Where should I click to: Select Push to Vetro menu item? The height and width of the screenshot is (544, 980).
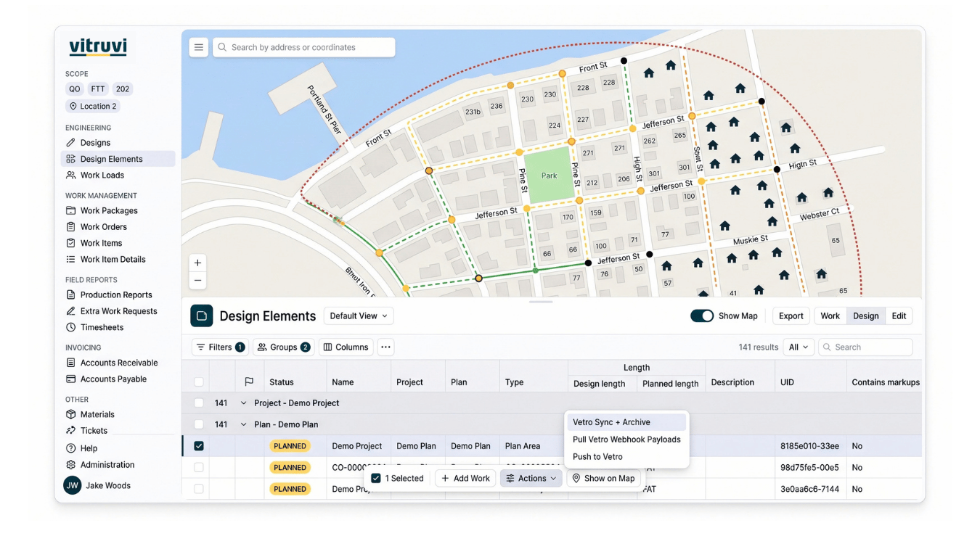click(x=626, y=457)
